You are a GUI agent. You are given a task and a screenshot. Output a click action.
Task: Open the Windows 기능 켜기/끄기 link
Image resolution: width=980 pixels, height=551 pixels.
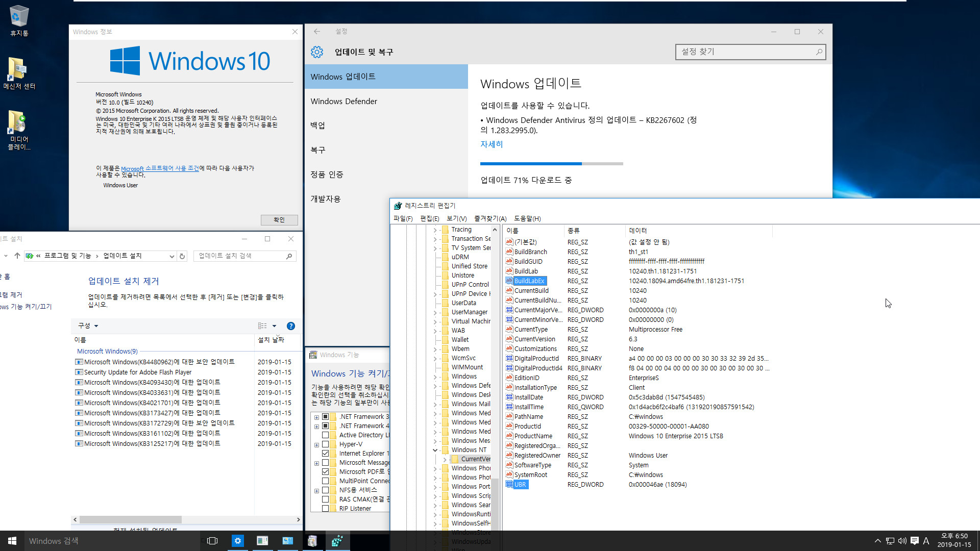(x=26, y=307)
